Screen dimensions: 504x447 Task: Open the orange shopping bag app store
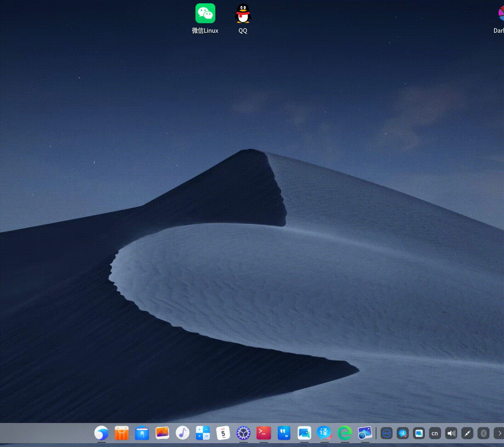click(x=121, y=433)
